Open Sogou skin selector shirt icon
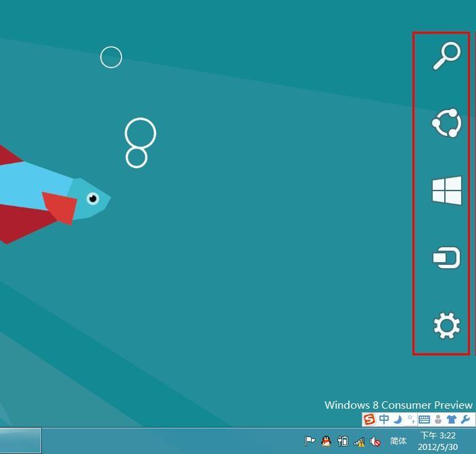The width and height of the screenshot is (476, 454). (x=452, y=420)
